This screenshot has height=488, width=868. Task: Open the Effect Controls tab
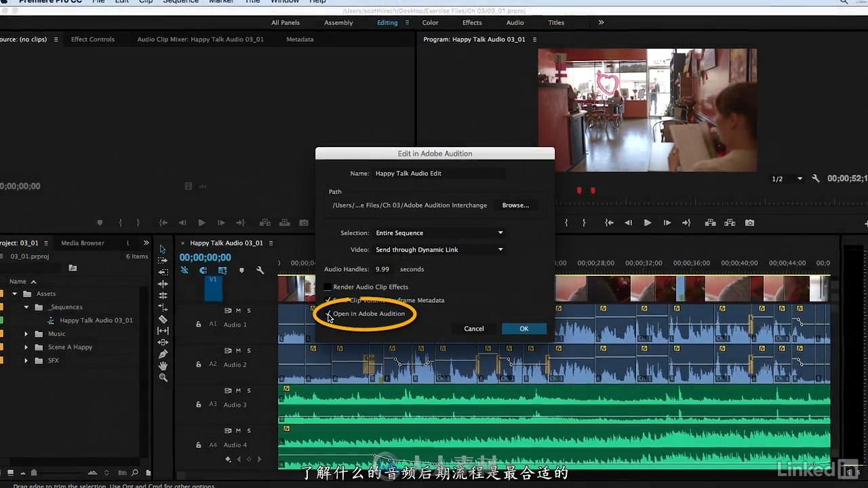(93, 39)
